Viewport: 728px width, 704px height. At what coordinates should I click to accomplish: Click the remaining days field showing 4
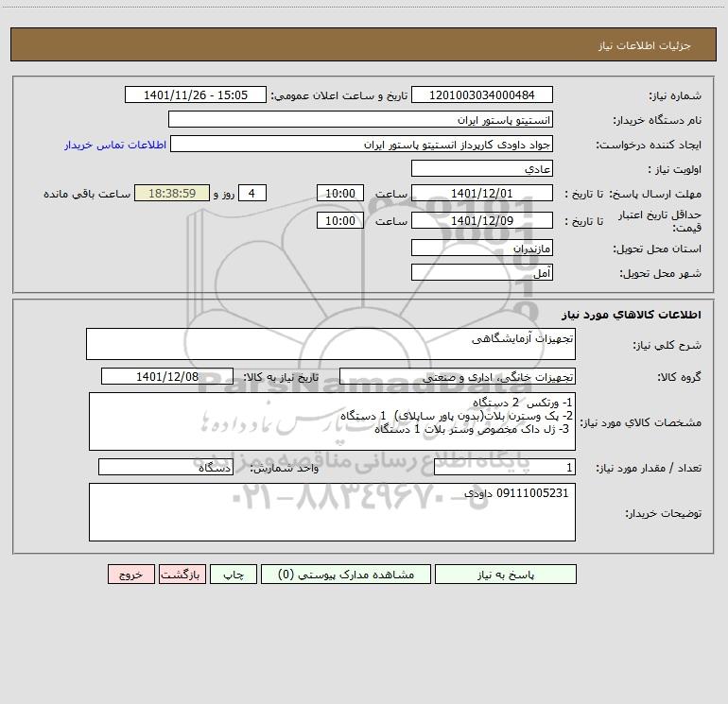pyautogui.click(x=252, y=193)
